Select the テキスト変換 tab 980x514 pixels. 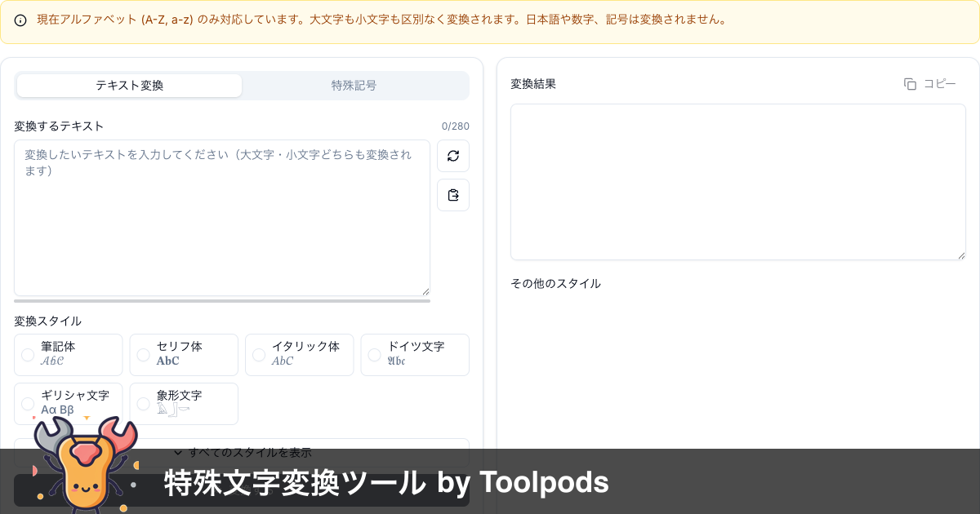coord(129,85)
